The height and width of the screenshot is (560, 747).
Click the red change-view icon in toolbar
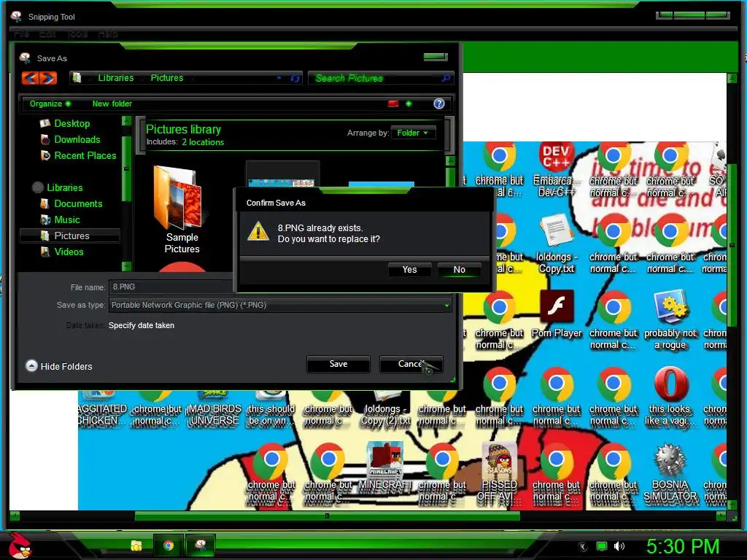click(393, 104)
